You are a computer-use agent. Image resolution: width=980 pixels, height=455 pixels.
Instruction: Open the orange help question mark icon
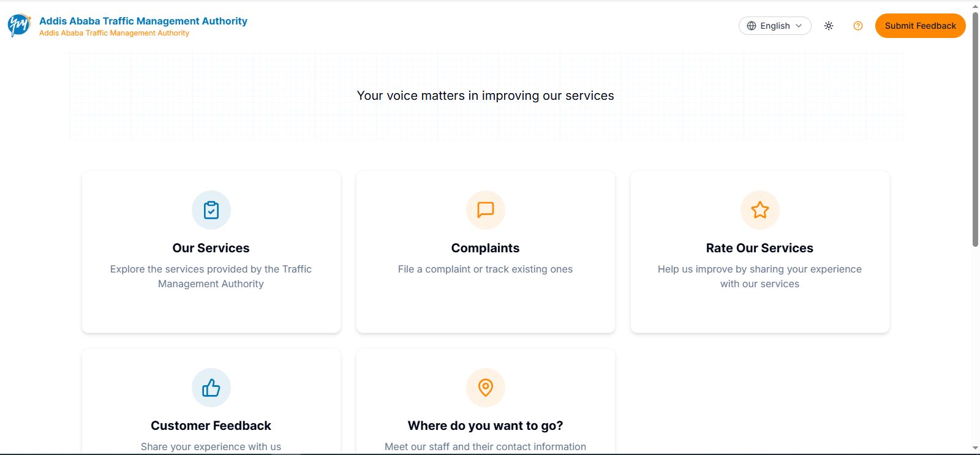(858, 26)
